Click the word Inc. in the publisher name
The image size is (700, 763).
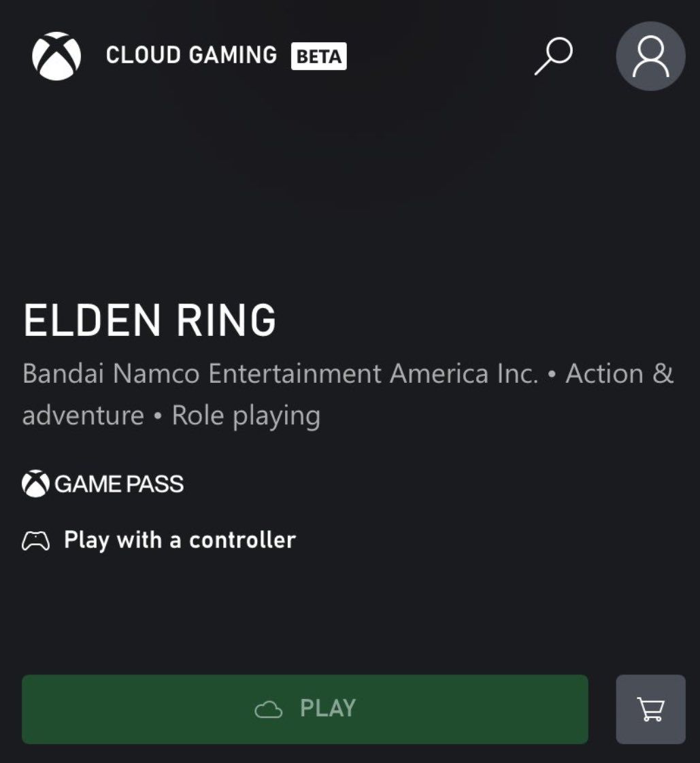pyautogui.click(x=516, y=374)
